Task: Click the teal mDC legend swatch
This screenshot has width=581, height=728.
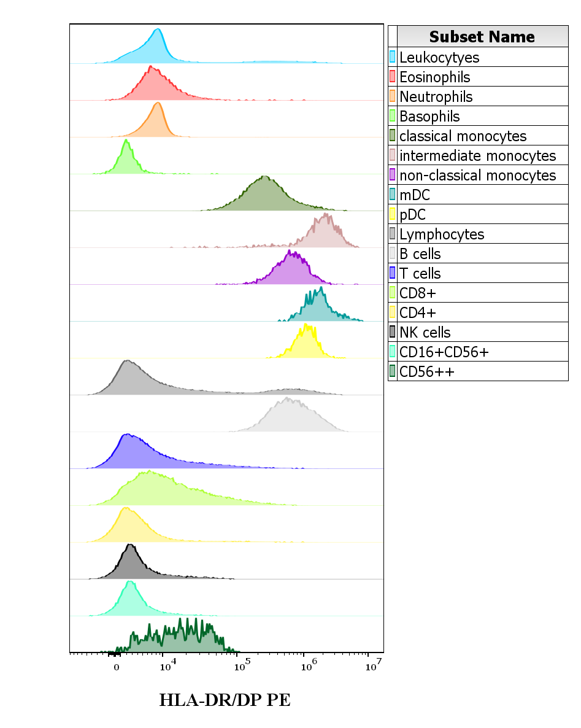Action: point(393,195)
